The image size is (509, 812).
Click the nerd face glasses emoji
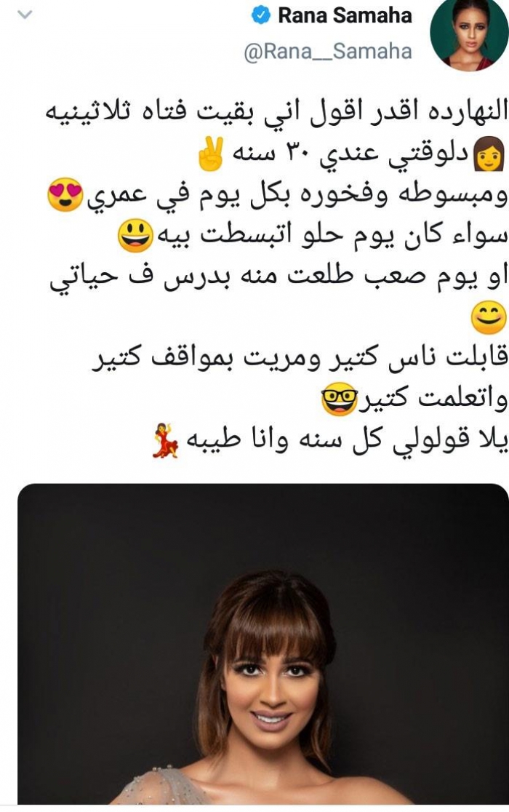click(340, 398)
